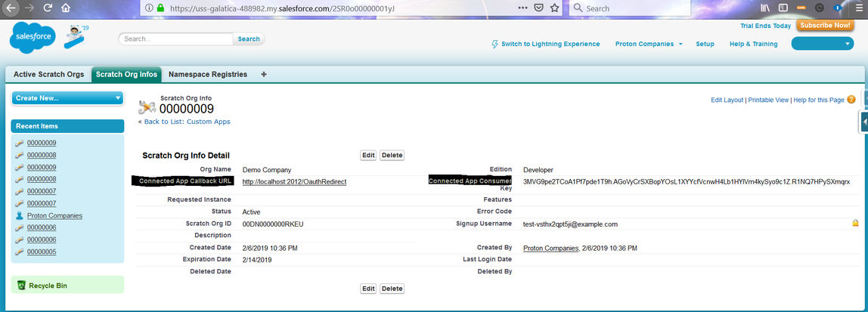
Task: Click the key icon beside 00000005
Action: [x=20, y=252]
